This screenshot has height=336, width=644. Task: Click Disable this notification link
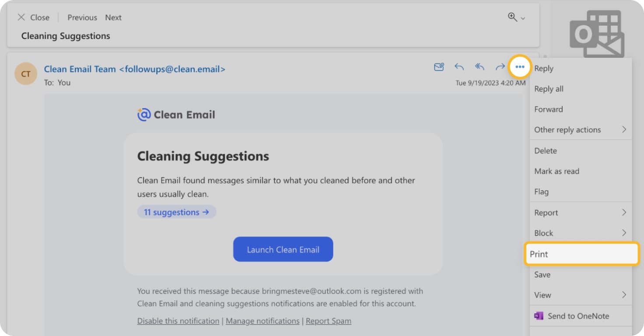point(178,321)
